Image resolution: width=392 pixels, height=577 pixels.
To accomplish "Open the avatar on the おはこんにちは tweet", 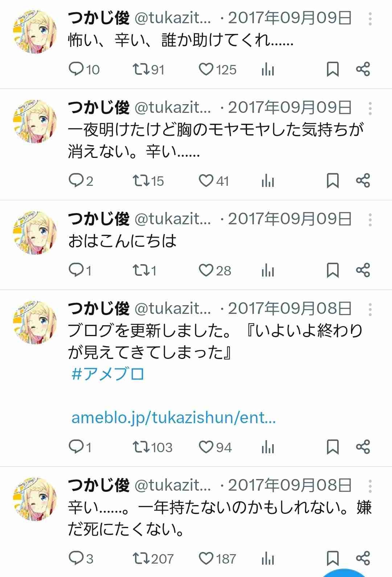I will tap(34, 233).
